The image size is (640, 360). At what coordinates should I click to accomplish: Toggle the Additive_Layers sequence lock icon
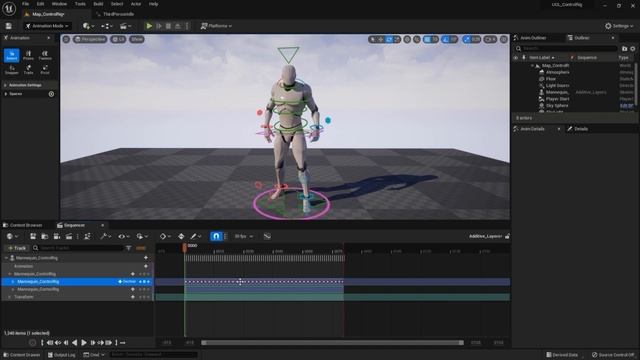tap(507, 236)
